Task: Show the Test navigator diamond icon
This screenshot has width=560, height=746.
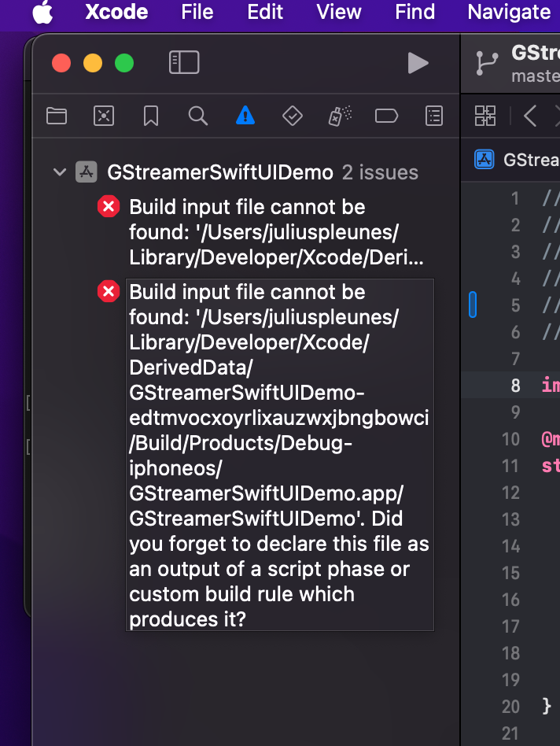Action: tap(293, 116)
